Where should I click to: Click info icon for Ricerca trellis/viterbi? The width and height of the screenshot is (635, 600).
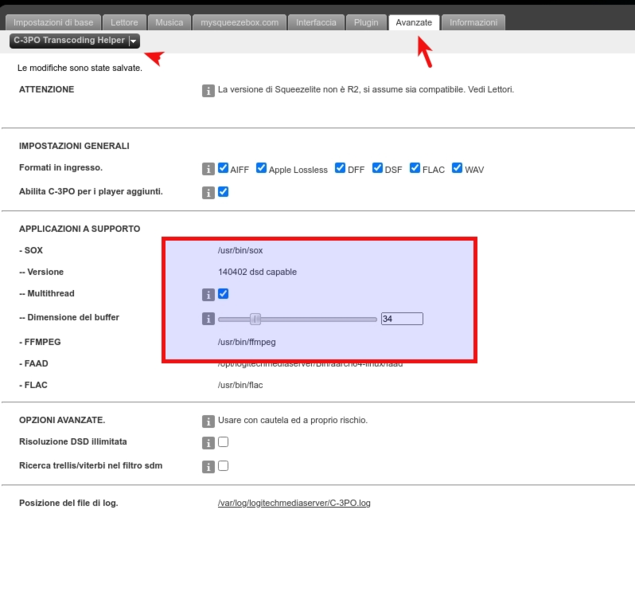click(208, 466)
